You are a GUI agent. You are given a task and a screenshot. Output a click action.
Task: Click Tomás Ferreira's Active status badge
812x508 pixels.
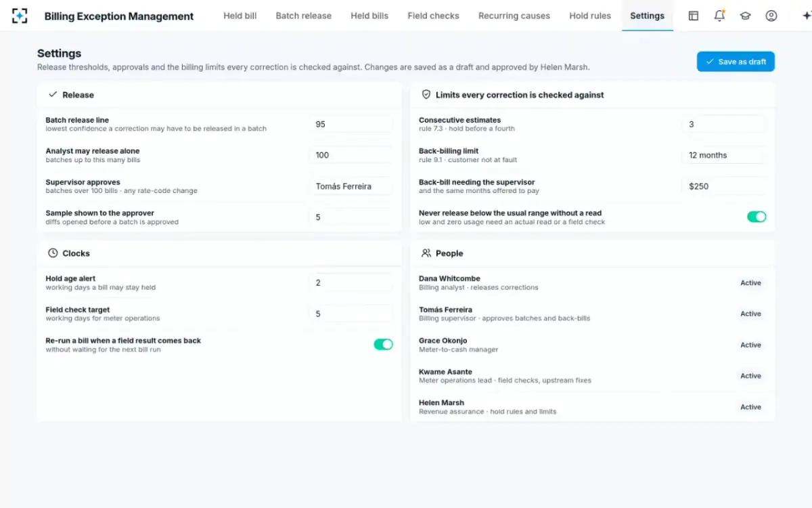pyautogui.click(x=750, y=314)
